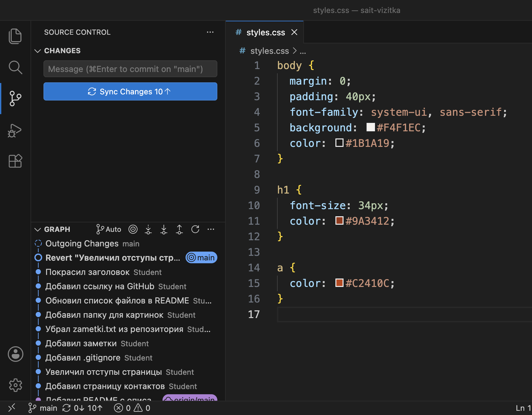Close the styles.css editor tab
This screenshot has height=415, width=532.
[x=294, y=32]
